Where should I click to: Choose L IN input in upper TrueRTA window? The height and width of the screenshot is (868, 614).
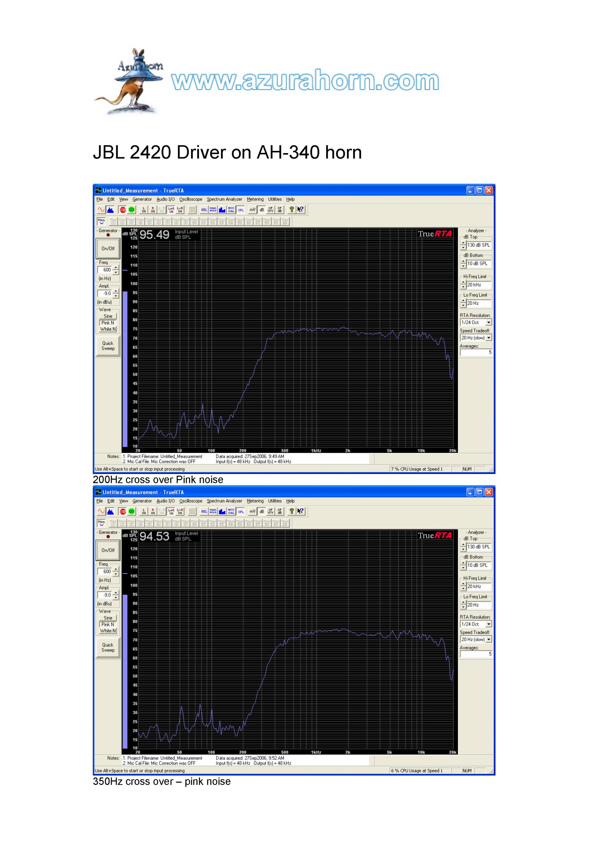tap(144, 210)
